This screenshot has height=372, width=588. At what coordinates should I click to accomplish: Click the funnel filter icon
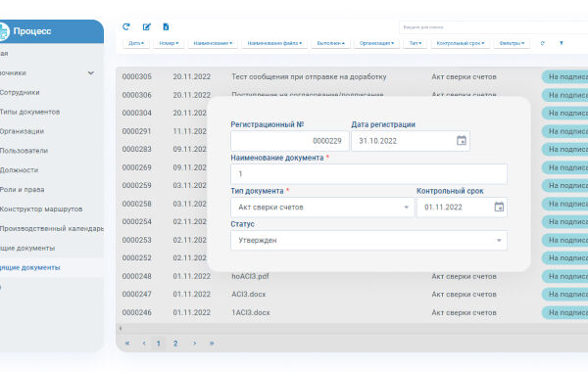tap(562, 43)
